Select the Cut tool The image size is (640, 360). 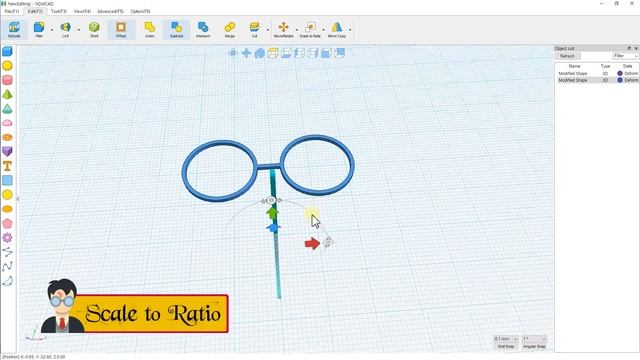[x=255, y=30]
